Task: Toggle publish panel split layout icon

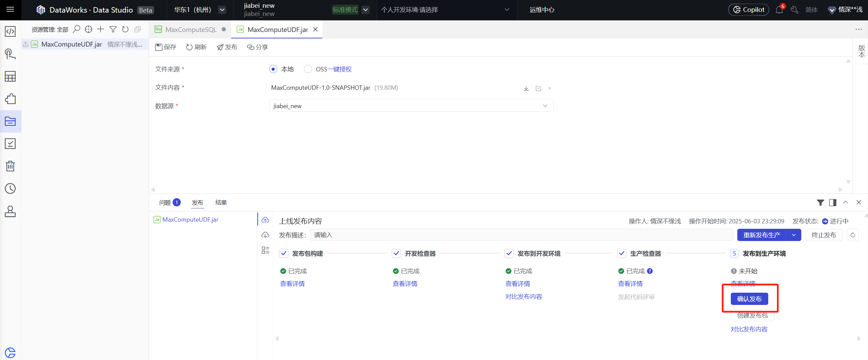Action: (833, 203)
